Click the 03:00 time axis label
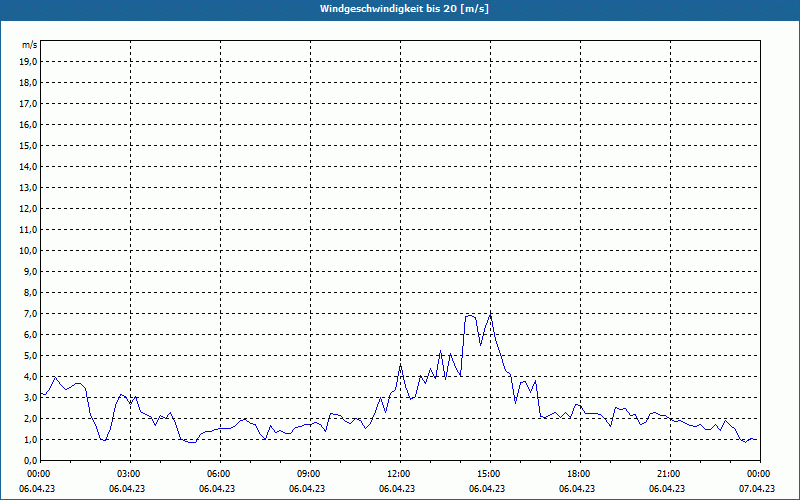 pos(131,474)
